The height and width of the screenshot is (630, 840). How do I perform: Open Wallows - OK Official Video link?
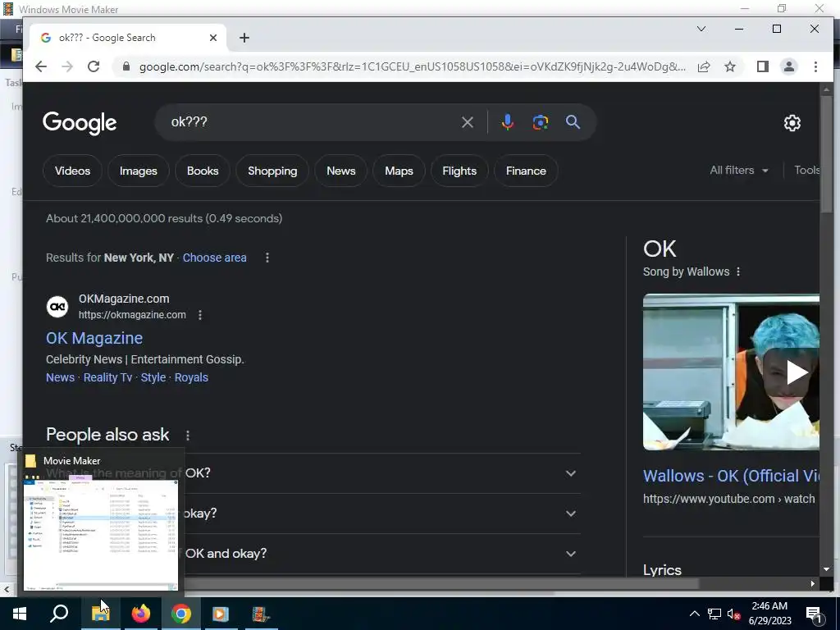click(731, 476)
